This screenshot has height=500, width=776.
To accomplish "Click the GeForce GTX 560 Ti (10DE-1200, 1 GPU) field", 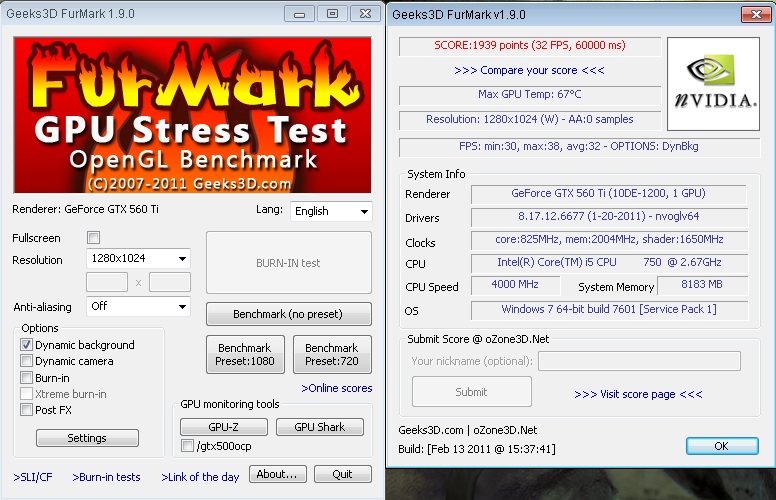I will (x=609, y=194).
